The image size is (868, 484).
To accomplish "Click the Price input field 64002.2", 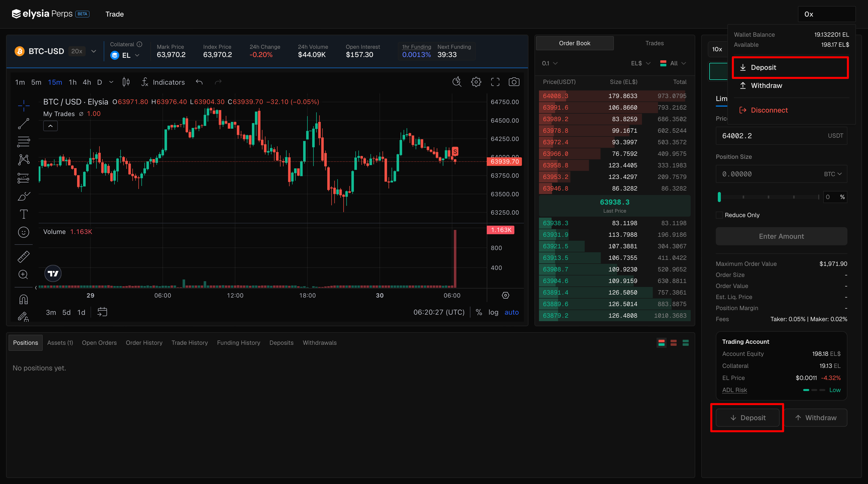I will click(x=781, y=136).
